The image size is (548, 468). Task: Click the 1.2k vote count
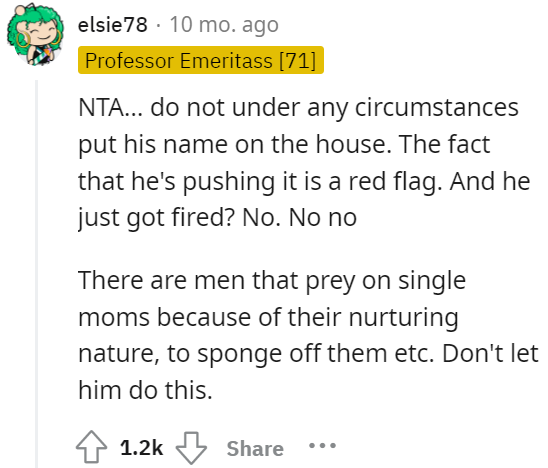(142, 448)
